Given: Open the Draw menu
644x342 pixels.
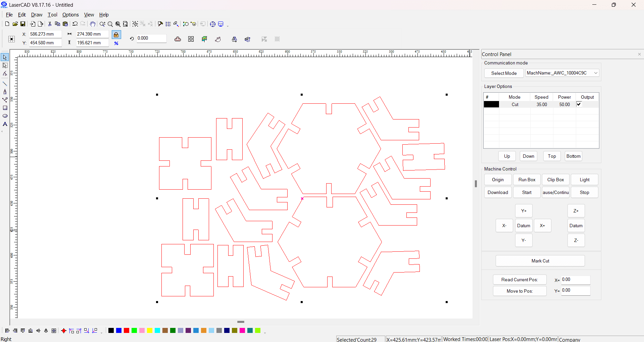Looking at the screenshot, I should (37, 15).
